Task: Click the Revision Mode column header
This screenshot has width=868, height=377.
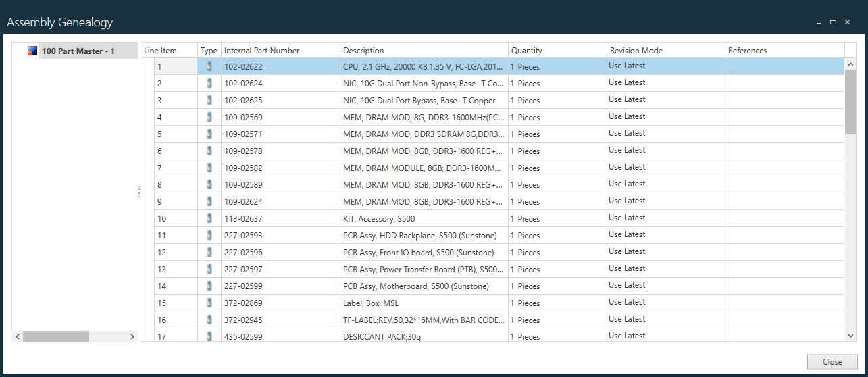Action: (x=665, y=51)
